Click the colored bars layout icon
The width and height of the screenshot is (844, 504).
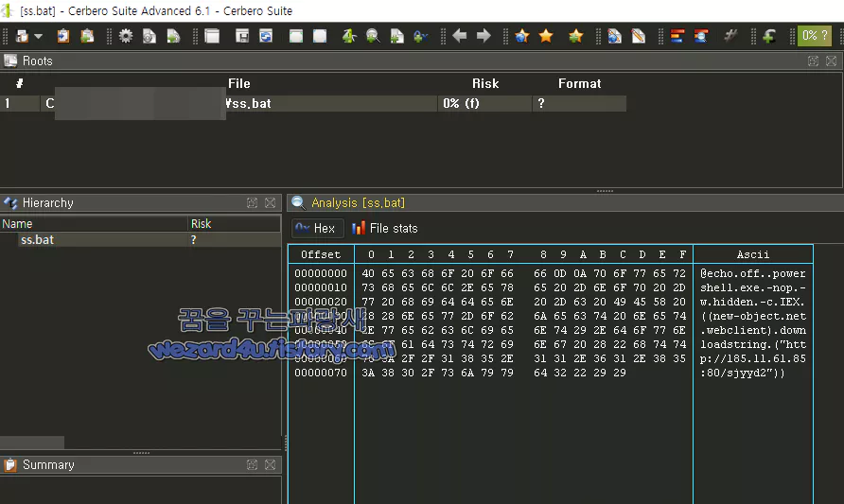coord(677,36)
